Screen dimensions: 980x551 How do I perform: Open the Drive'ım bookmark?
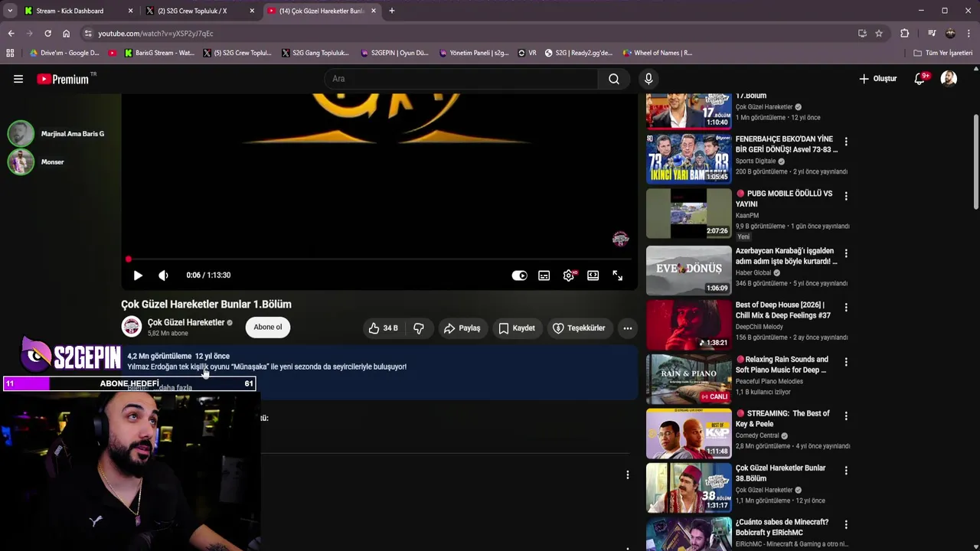click(x=64, y=53)
